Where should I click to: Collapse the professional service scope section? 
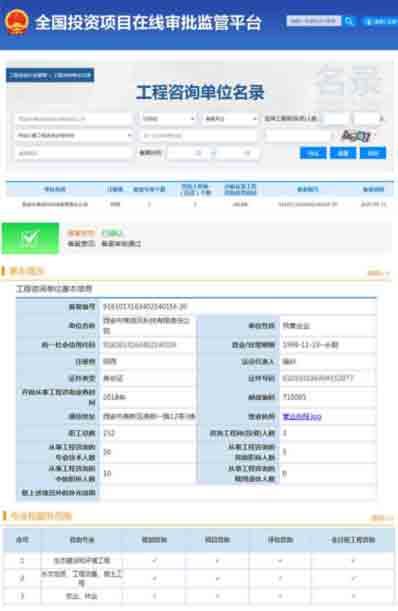[x=381, y=518]
